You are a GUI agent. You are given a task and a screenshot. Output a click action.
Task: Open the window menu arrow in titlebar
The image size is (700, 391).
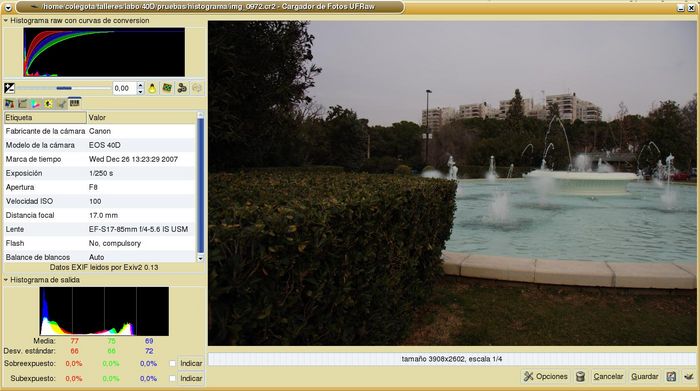tap(8, 7)
